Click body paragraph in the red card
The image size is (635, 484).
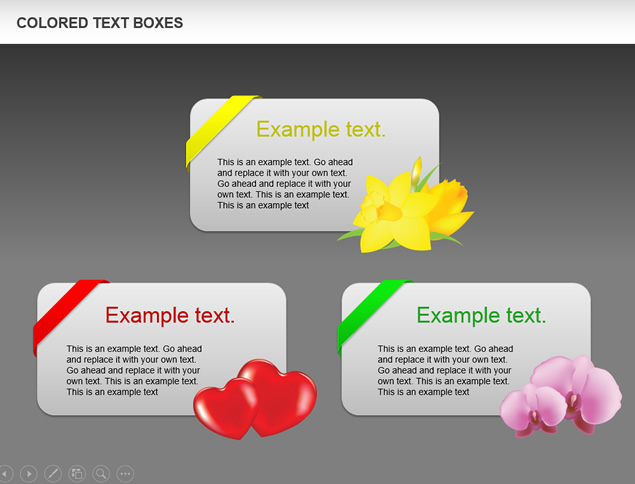134,370
